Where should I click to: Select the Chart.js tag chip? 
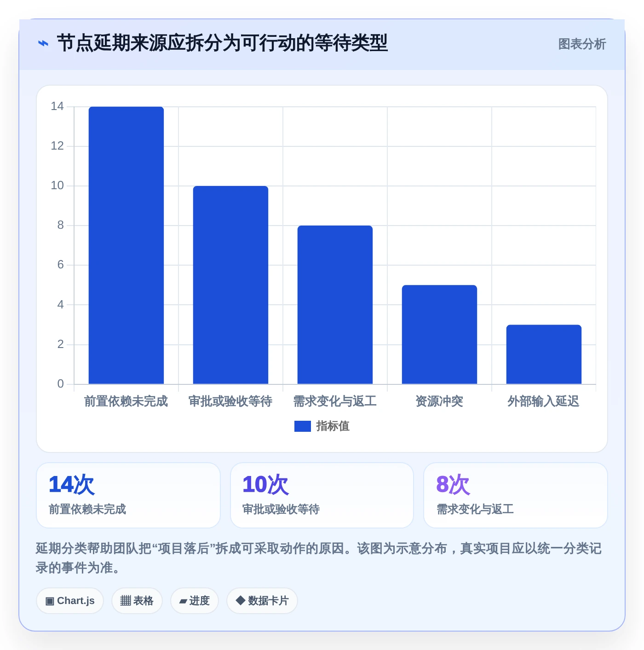(70, 601)
